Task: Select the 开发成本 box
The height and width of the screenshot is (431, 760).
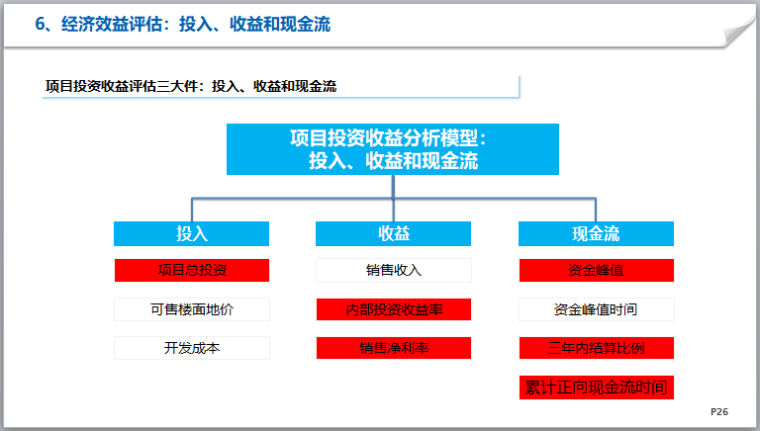Action: (191, 348)
